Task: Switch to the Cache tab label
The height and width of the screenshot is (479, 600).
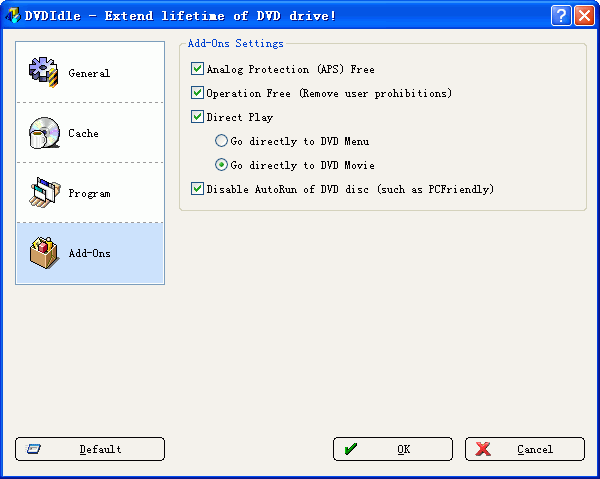Action: click(83, 133)
